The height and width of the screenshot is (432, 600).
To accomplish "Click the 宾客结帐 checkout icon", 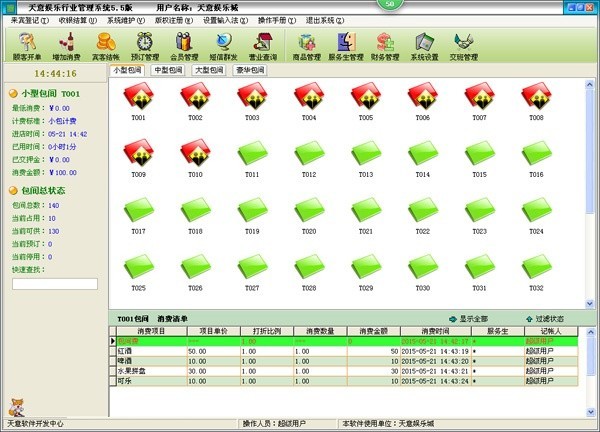I will pos(106,45).
